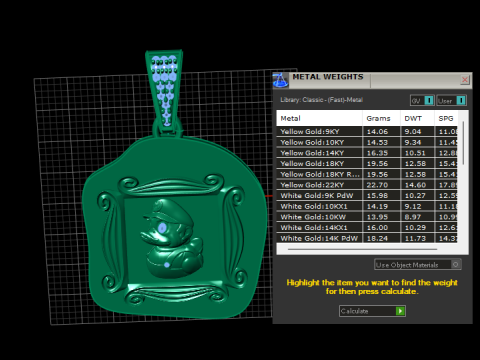Viewport: 480px width, 360px height.
Task: Select the Yellow Gold:14KY row
Action: (367, 153)
